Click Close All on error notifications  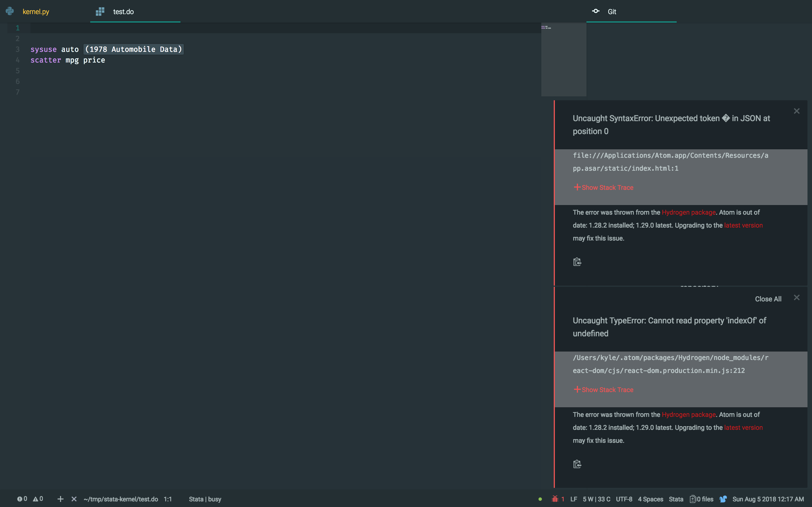click(x=768, y=299)
